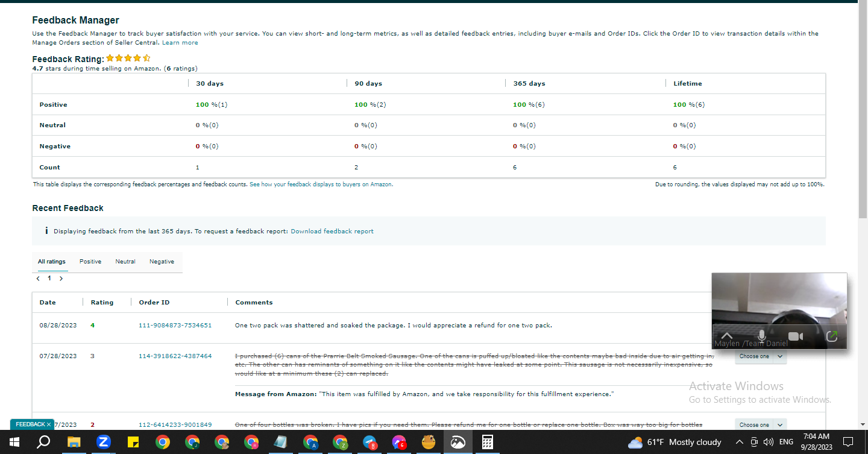Click the date 07/28/2023 in feedback list

pos(58,356)
